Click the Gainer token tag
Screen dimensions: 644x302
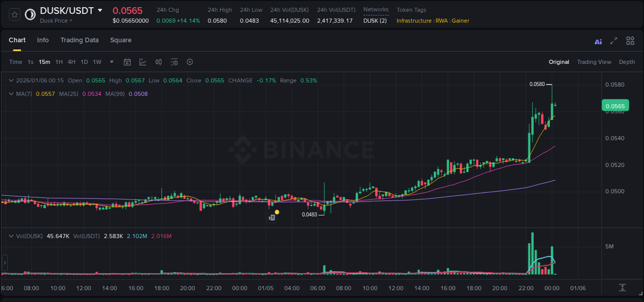click(460, 21)
